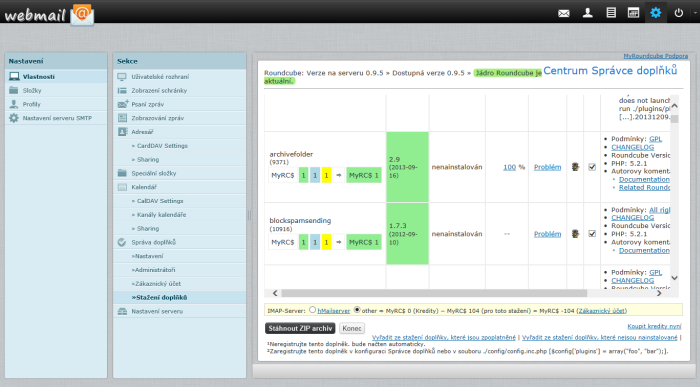Open the 100 % rating link for archivefolder
This screenshot has width=700, height=387.
(509, 167)
